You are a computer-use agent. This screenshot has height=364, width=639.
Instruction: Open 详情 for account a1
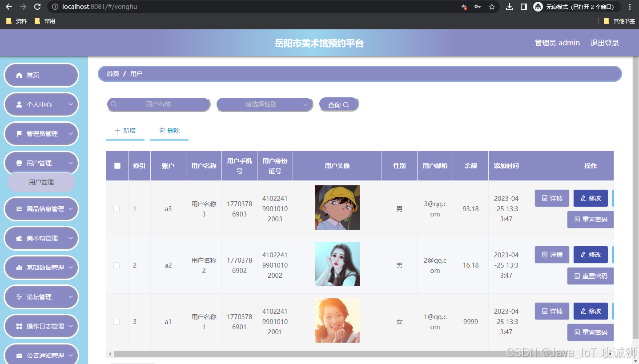(552, 311)
